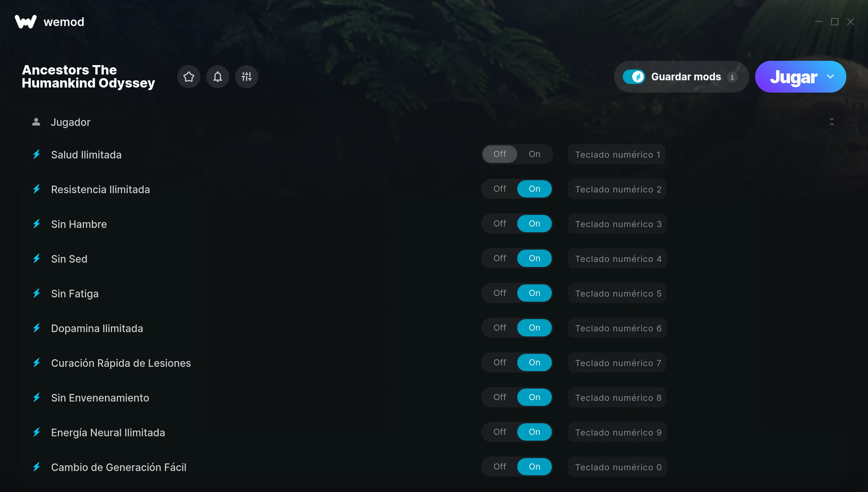Change the Teclado numérico 1 hotkey
This screenshot has width=868, height=492.
[617, 154]
